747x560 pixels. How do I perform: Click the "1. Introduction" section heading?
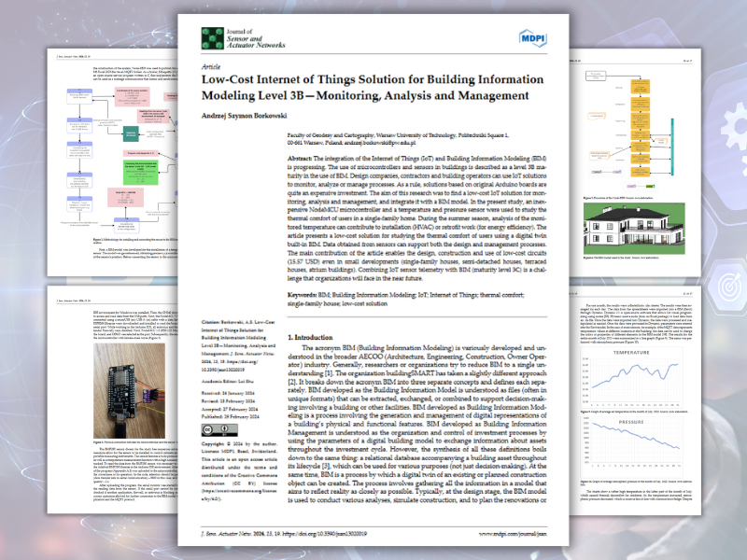tap(310, 337)
